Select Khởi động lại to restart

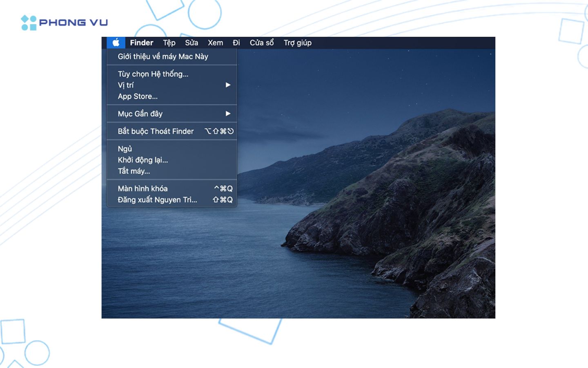pyautogui.click(x=143, y=160)
